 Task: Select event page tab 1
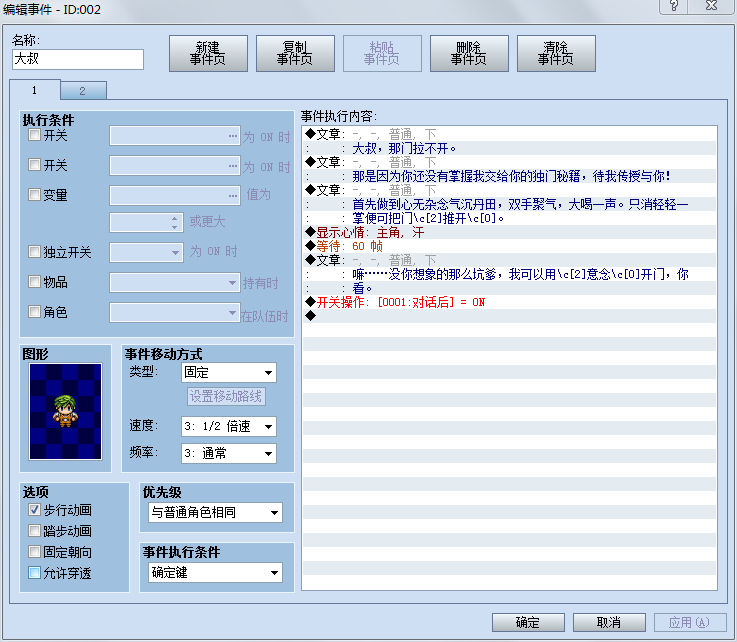(x=35, y=90)
